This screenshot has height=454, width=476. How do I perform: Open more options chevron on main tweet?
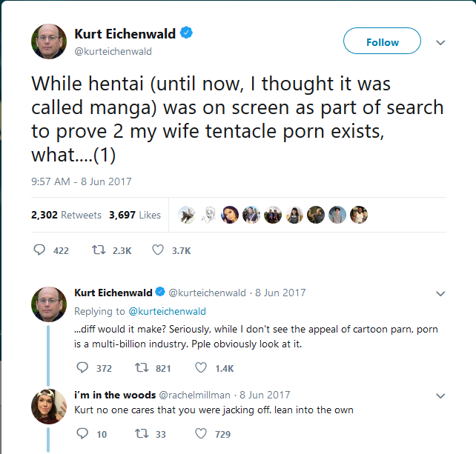[440, 42]
